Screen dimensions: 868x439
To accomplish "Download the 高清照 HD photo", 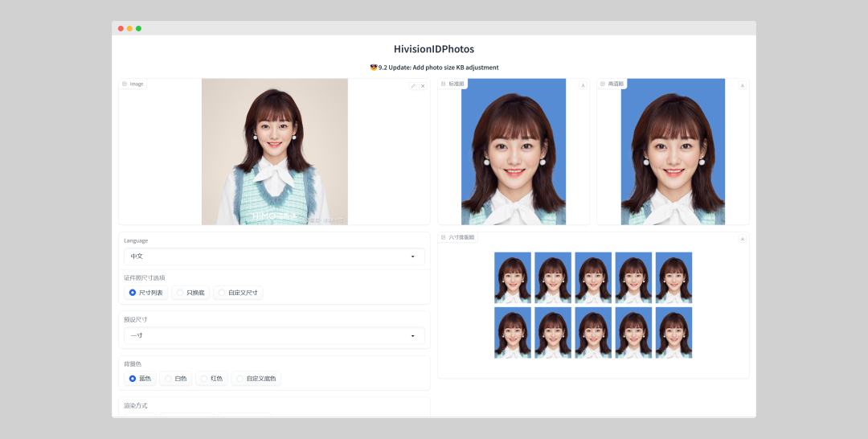I will coord(743,85).
